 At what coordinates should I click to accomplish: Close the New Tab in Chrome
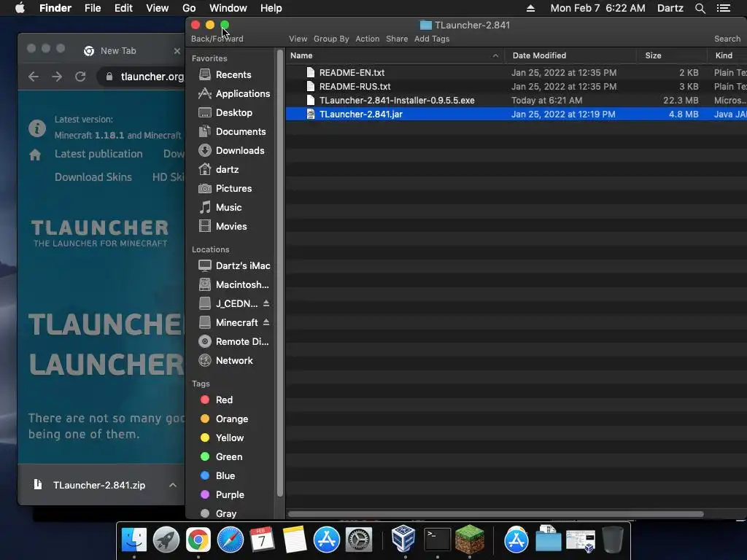(177, 50)
